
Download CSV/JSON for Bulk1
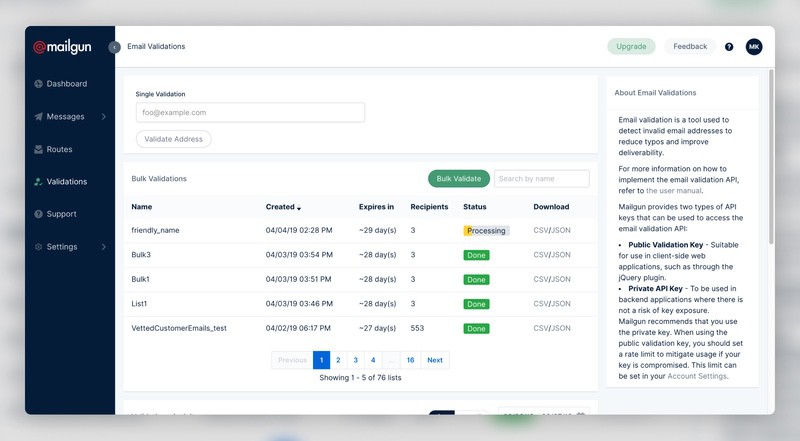pos(552,279)
